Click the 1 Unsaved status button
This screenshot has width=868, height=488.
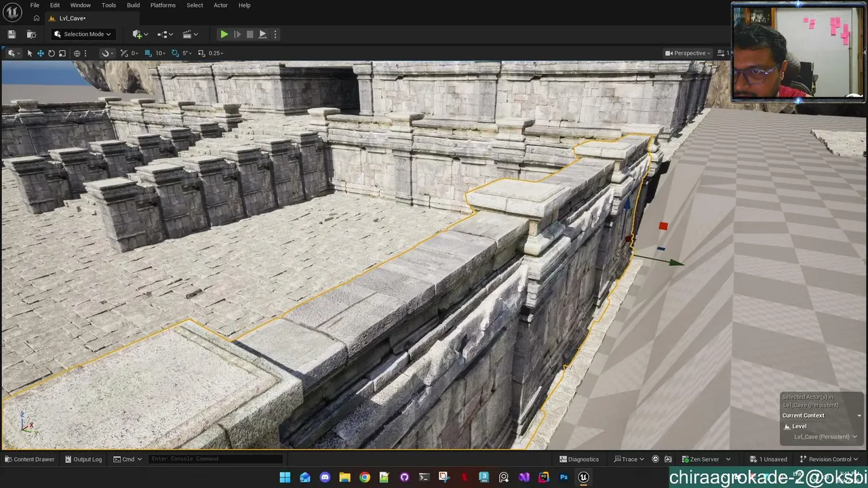tap(769, 460)
